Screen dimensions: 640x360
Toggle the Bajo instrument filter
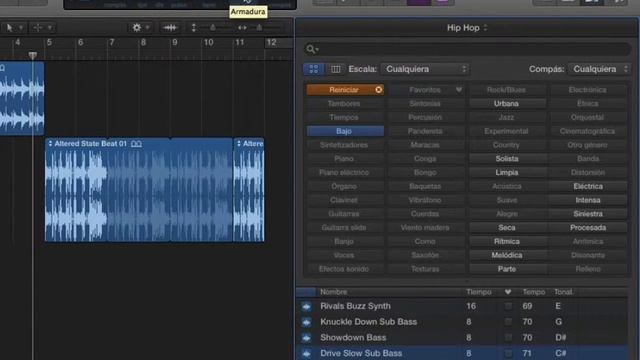click(345, 131)
